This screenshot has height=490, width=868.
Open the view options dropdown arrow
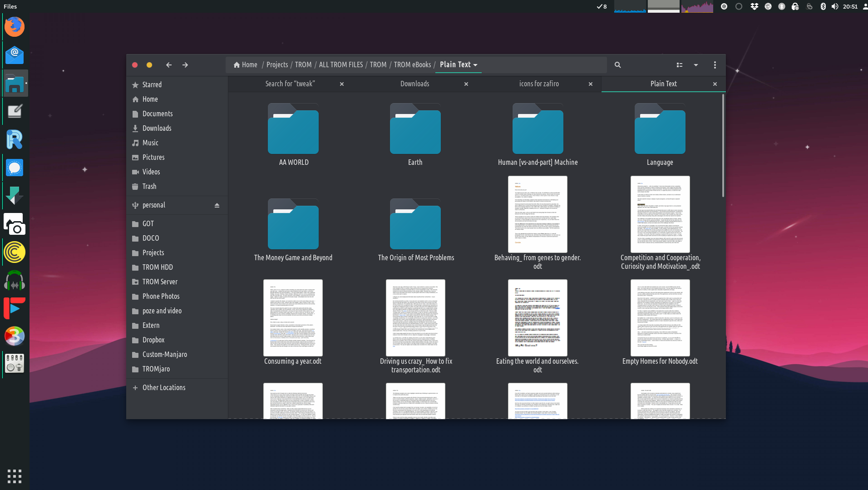pyautogui.click(x=695, y=65)
